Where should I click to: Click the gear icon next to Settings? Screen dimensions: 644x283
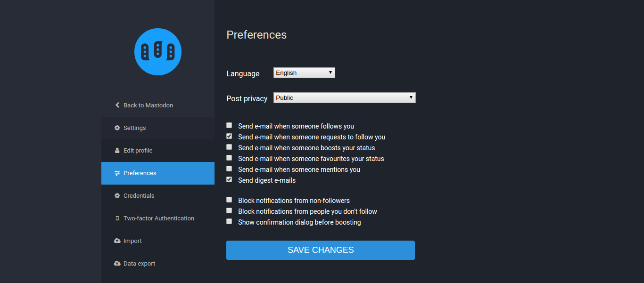[117, 128]
